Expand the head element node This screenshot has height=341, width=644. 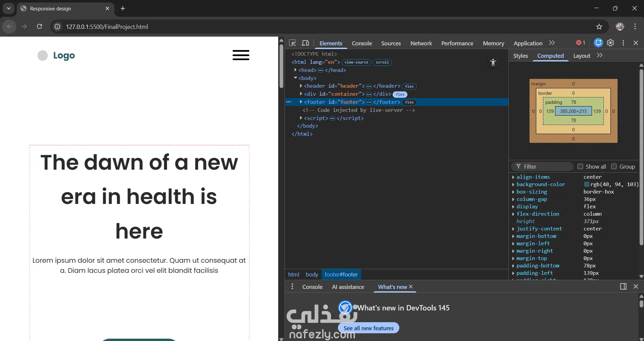[x=295, y=70]
